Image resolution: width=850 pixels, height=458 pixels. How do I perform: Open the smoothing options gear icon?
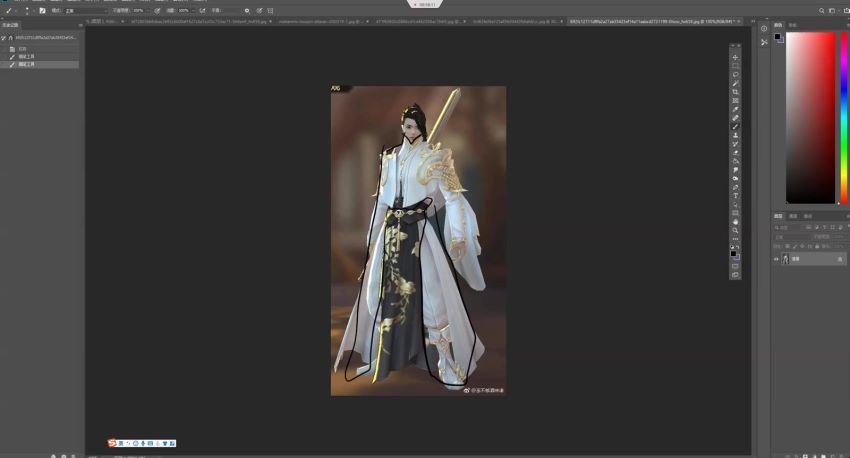[x=247, y=10]
